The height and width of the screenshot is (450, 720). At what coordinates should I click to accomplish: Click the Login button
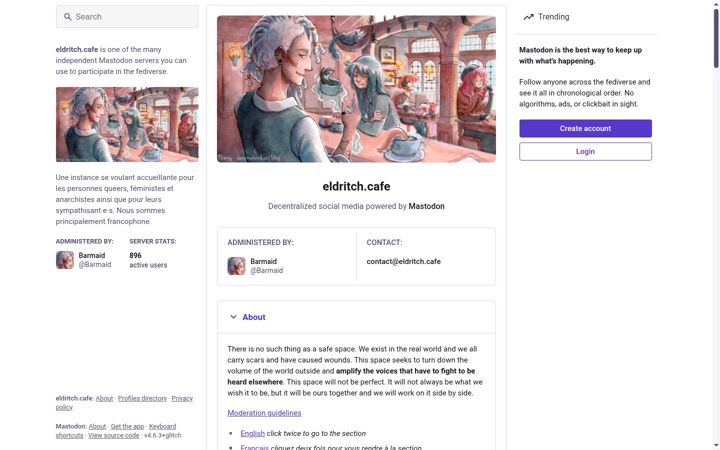[585, 152]
